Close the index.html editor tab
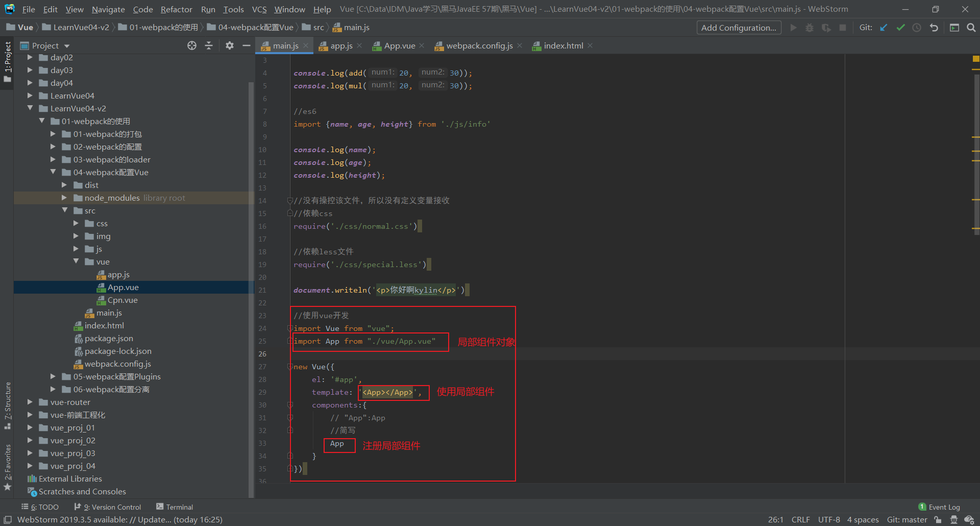Screen dimensions: 980x526 point(590,45)
